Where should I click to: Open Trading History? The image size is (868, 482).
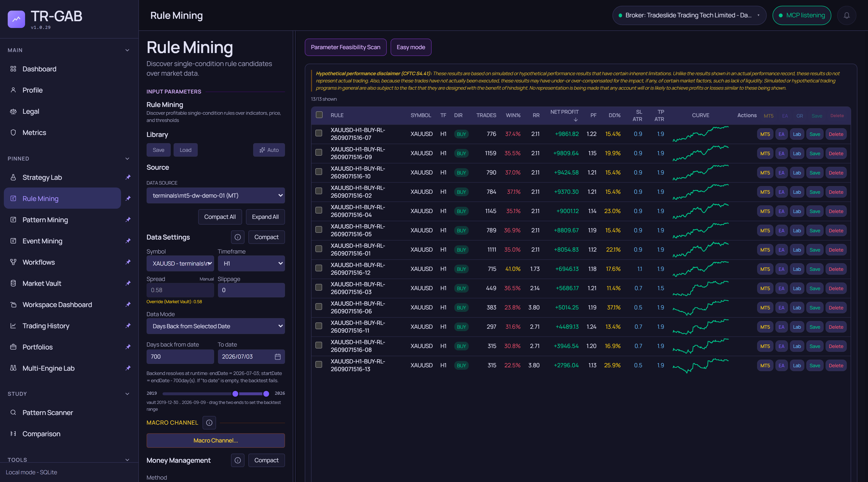click(x=62, y=326)
